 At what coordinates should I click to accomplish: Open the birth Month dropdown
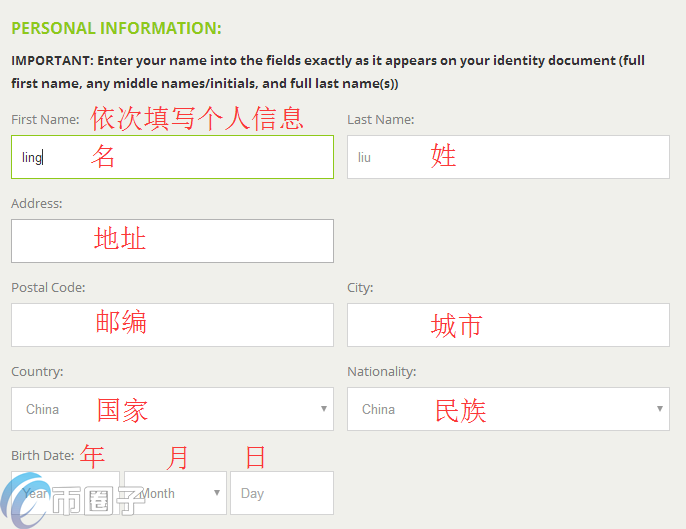(x=175, y=493)
